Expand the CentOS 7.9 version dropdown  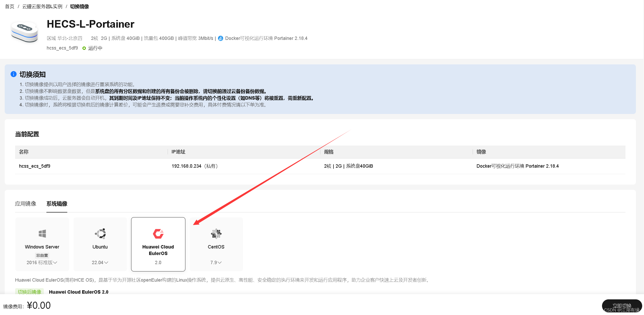point(216,262)
